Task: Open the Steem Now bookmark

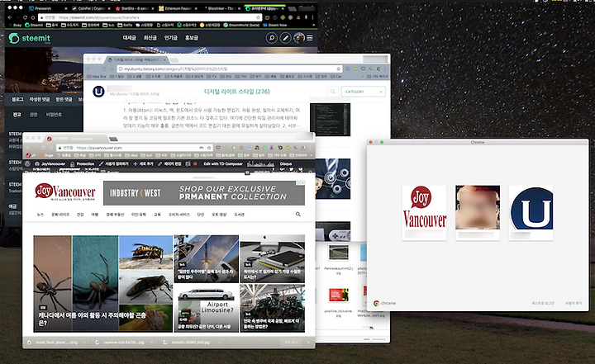Action: tap(274, 25)
